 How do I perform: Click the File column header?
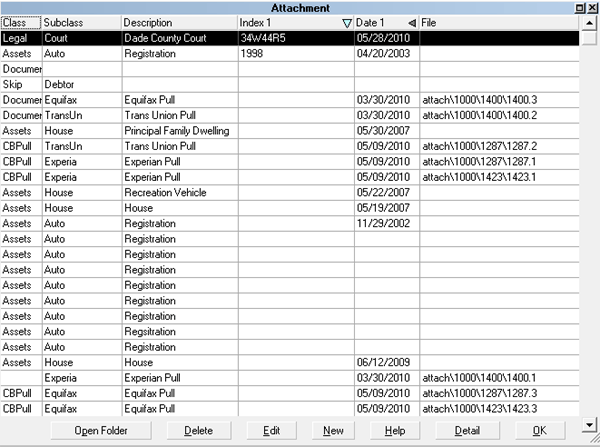point(499,23)
